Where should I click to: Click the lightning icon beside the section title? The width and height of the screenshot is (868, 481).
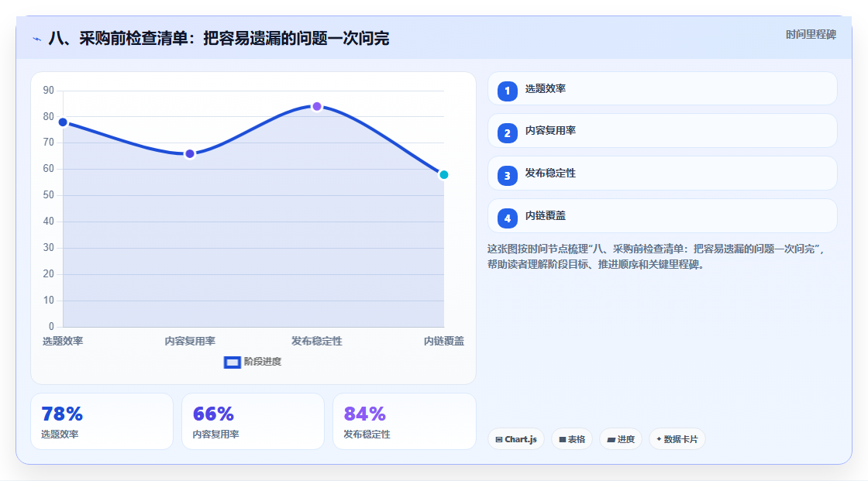37,39
